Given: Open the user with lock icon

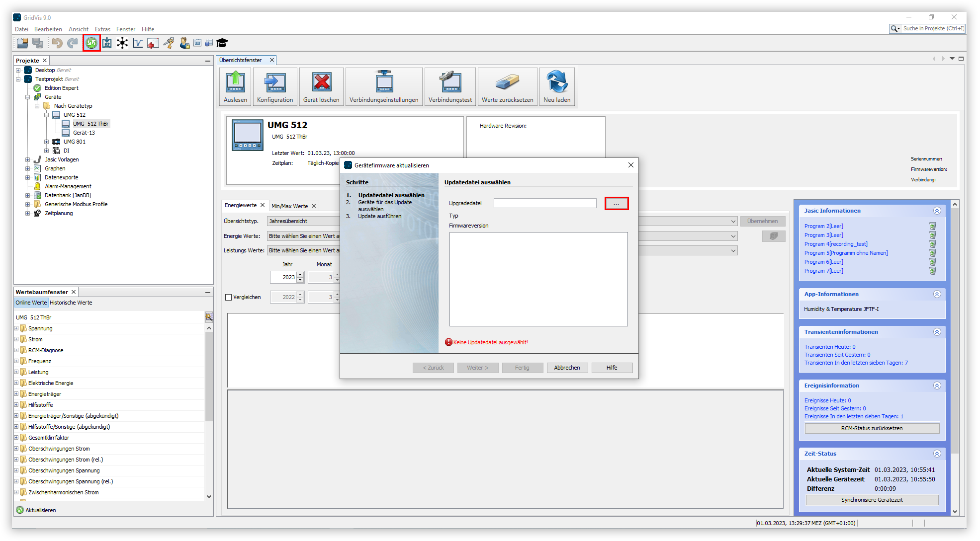Looking at the screenshot, I should click(184, 43).
